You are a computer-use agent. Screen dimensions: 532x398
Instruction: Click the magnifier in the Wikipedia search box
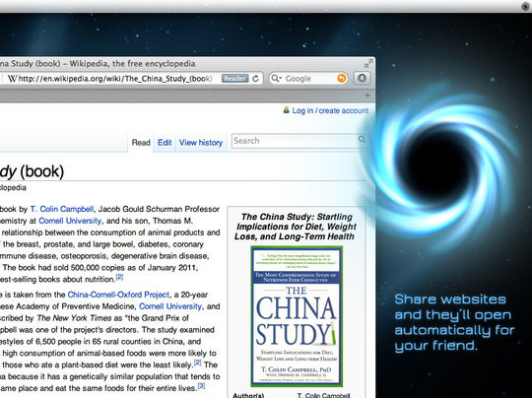[x=362, y=139]
